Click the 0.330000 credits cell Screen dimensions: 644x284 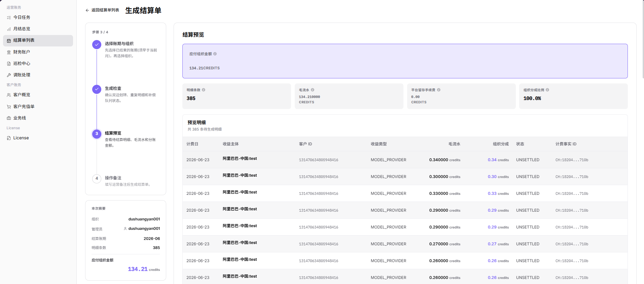click(x=445, y=193)
